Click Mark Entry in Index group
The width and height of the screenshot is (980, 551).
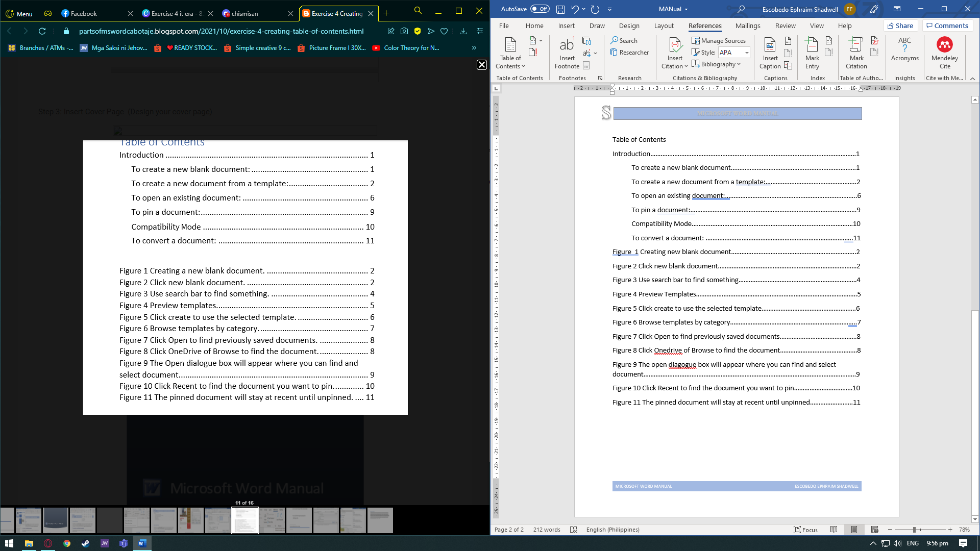pyautogui.click(x=812, y=53)
